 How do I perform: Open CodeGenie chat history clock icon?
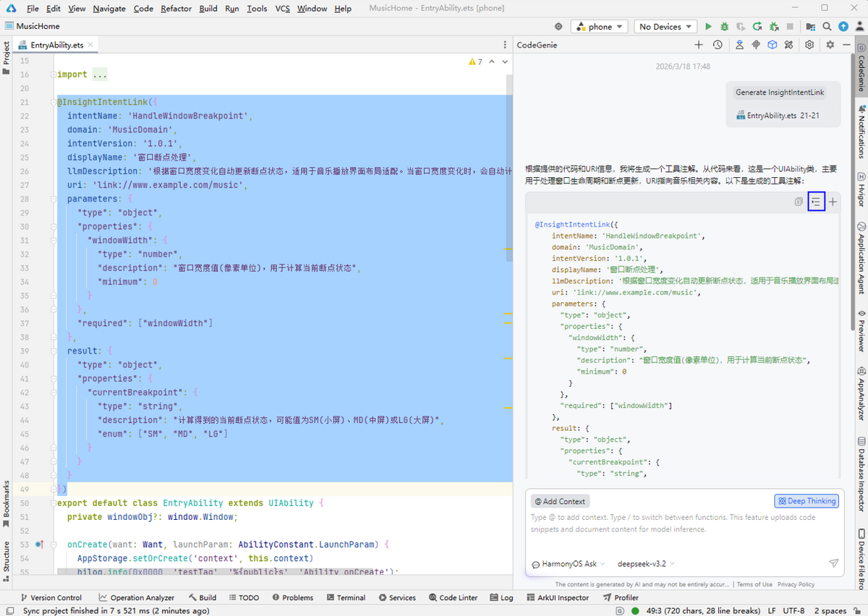(x=717, y=45)
